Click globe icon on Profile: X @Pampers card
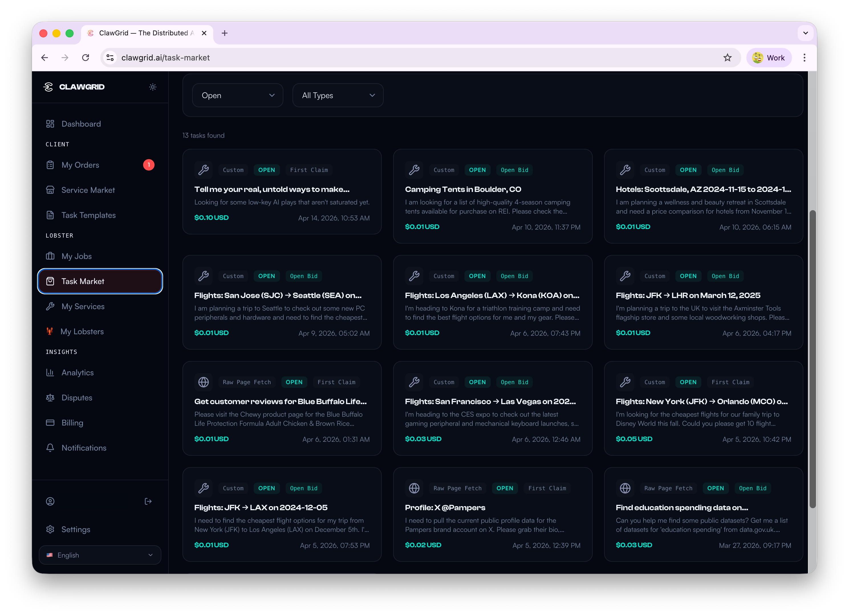The width and height of the screenshot is (849, 616). 414,488
